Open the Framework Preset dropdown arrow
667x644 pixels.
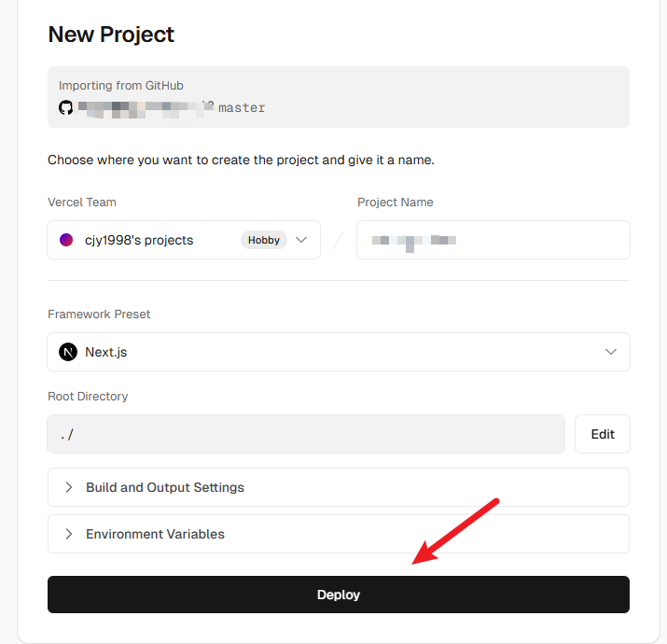(611, 352)
